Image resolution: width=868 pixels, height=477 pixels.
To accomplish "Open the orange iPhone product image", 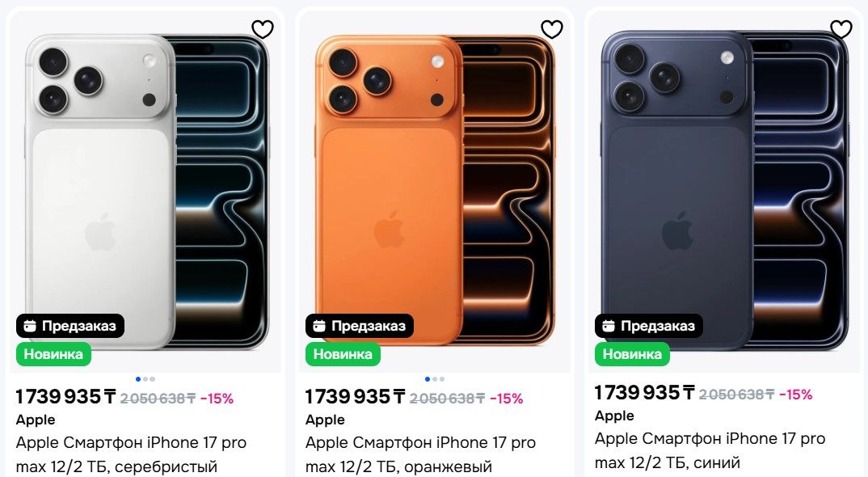I will click(x=435, y=186).
